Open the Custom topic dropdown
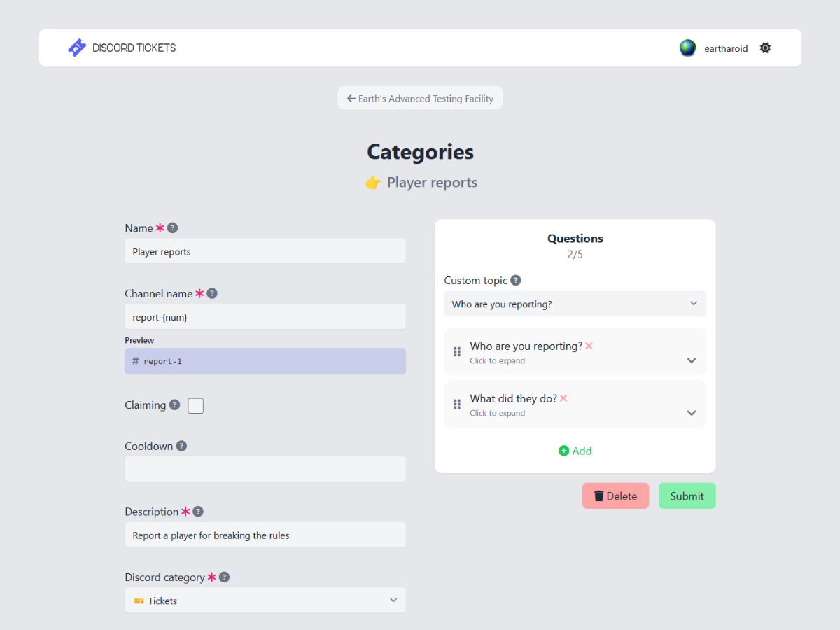 pos(575,304)
